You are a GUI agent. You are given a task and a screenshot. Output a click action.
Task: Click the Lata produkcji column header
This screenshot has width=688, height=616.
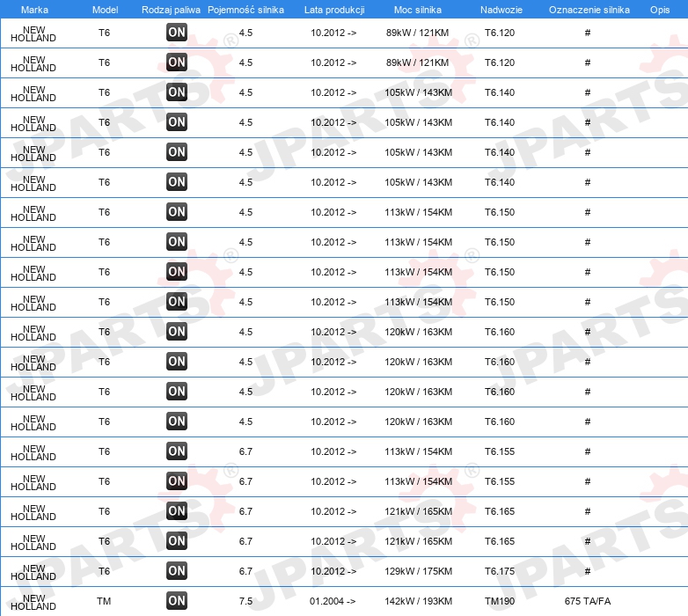tap(334, 10)
